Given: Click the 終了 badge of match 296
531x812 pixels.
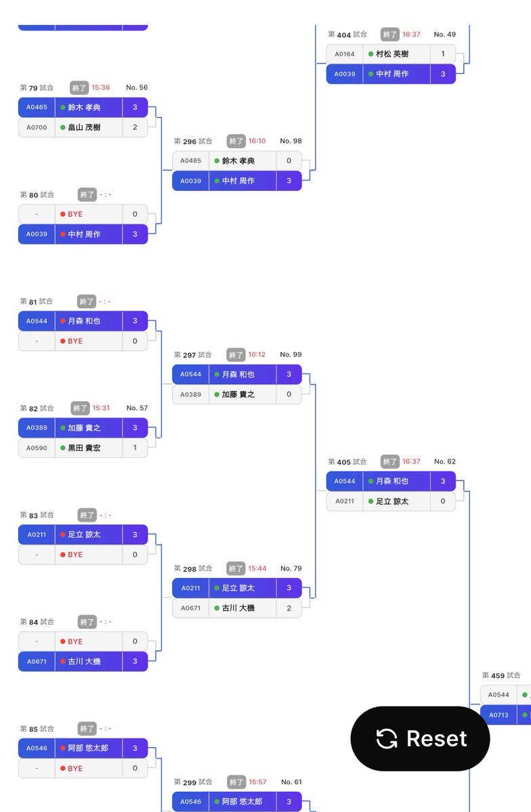Looking at the screenshot, I should pyautogui.click(x=236, y=141).
